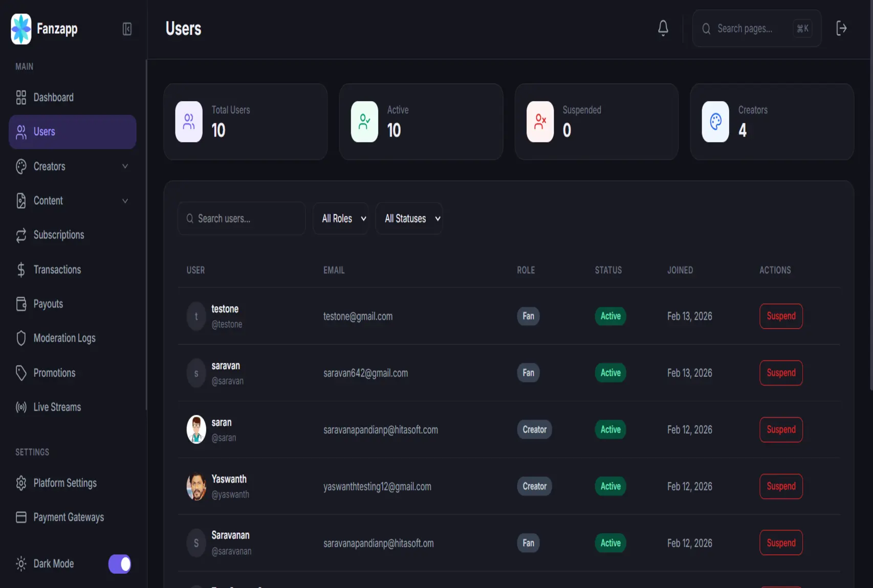Click the Saravanan avatar initial S
The width and height of the screenshot is (873, 588).
tap(196, 543)
